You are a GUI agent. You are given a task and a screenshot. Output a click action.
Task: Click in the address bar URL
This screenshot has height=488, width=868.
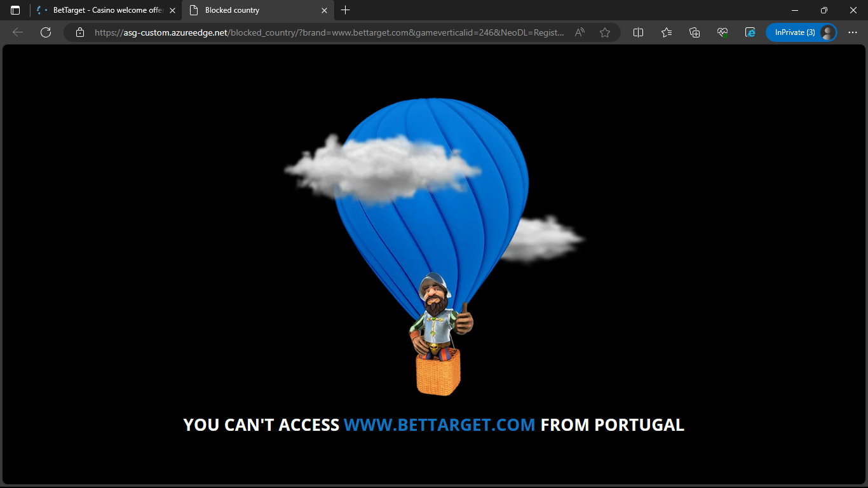330,32
